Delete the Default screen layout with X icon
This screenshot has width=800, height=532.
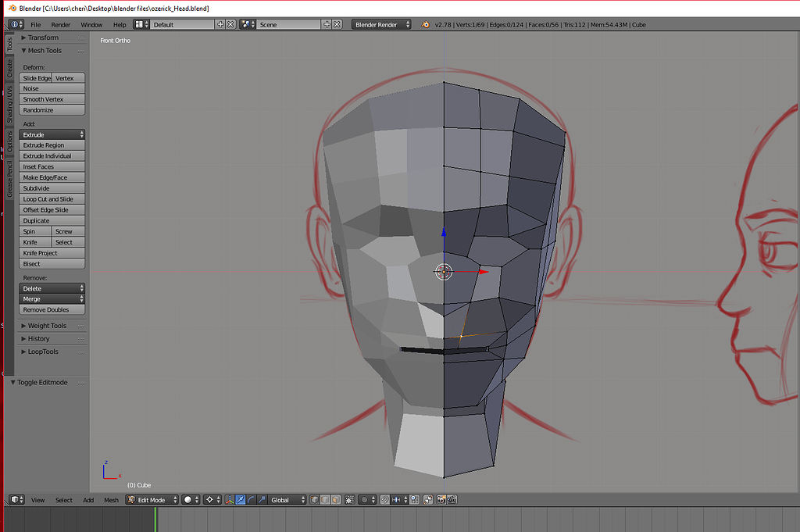[230, 24]
